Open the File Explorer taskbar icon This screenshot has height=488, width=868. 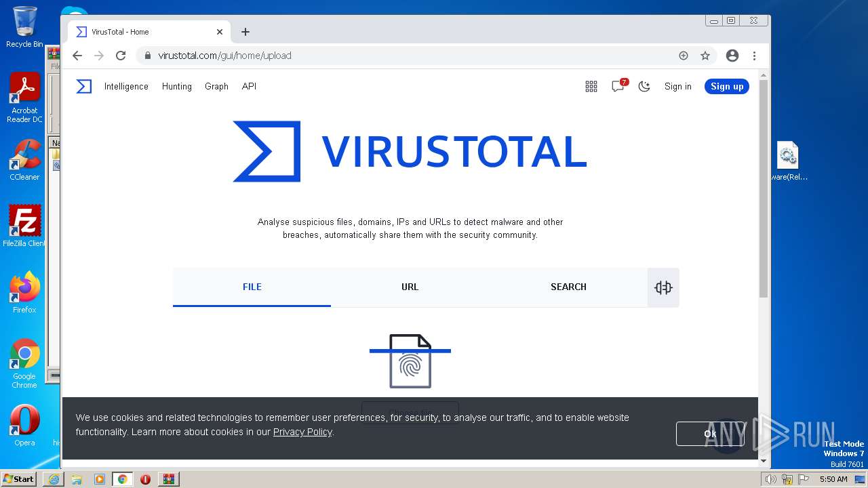[x=77, y=479]
